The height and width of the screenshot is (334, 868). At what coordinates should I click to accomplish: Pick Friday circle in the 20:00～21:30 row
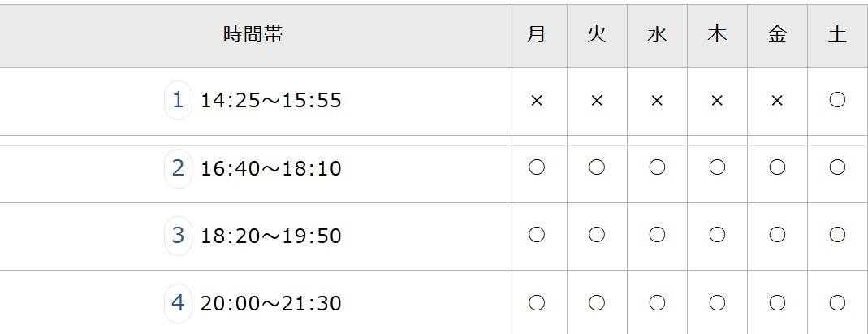pos(777,303)
